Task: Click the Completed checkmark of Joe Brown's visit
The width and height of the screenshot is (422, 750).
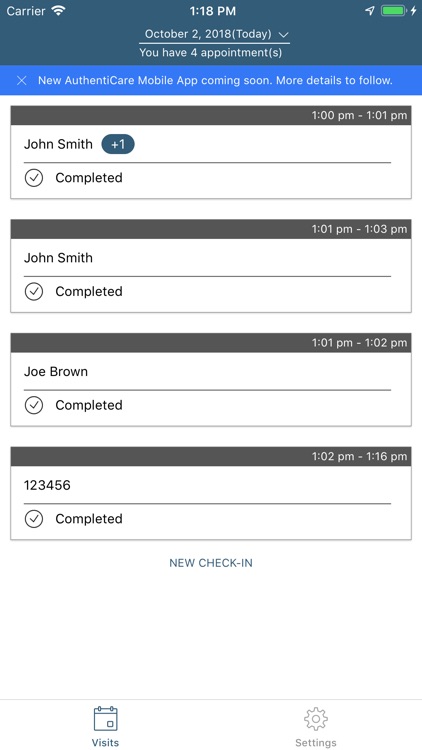Action: click(34, 406)
